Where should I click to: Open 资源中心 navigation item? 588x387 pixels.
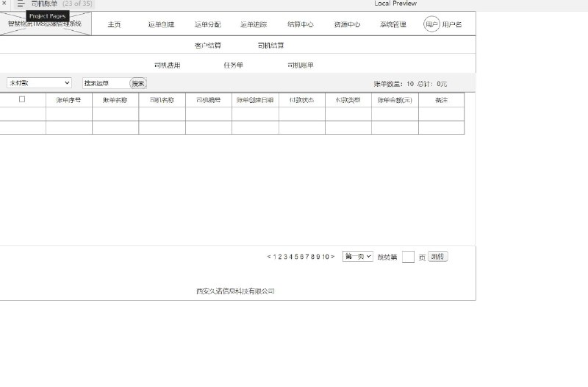[x=347, y=25]
